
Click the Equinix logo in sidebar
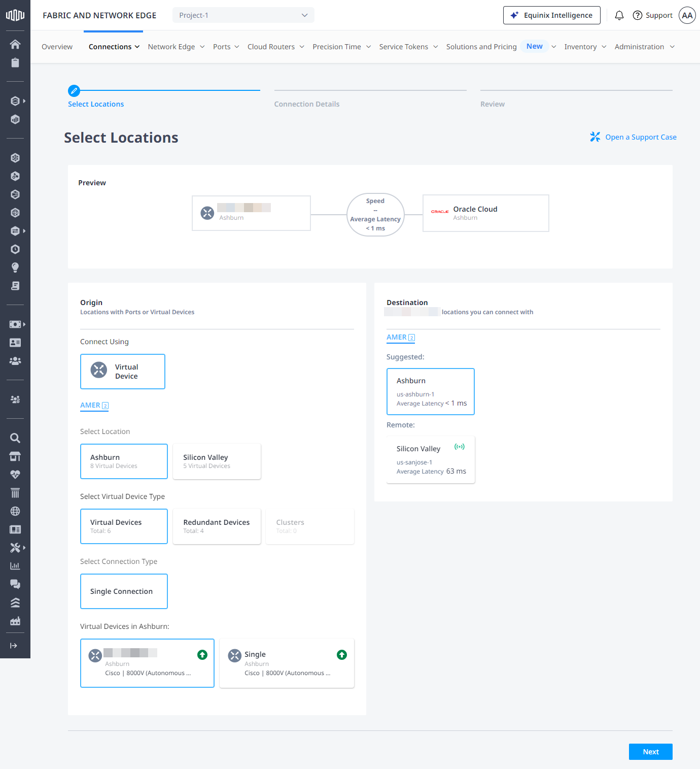pyautogui.click(x=15, y=15)
